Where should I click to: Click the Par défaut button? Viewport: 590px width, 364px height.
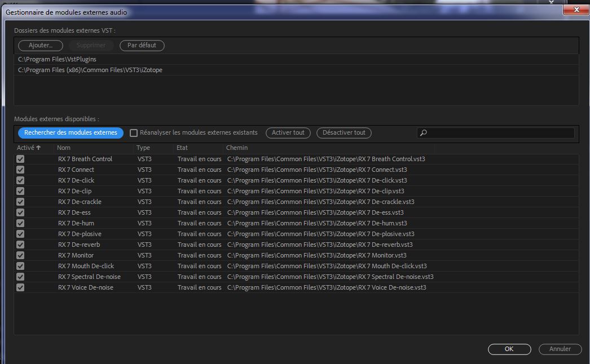tap(142, 45)
